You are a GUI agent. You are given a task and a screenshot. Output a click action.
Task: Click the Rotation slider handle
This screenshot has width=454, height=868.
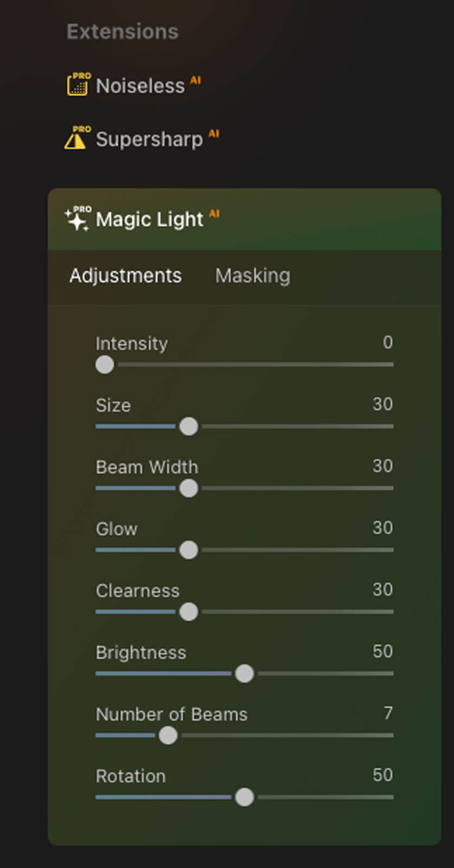tap(244, 797)
